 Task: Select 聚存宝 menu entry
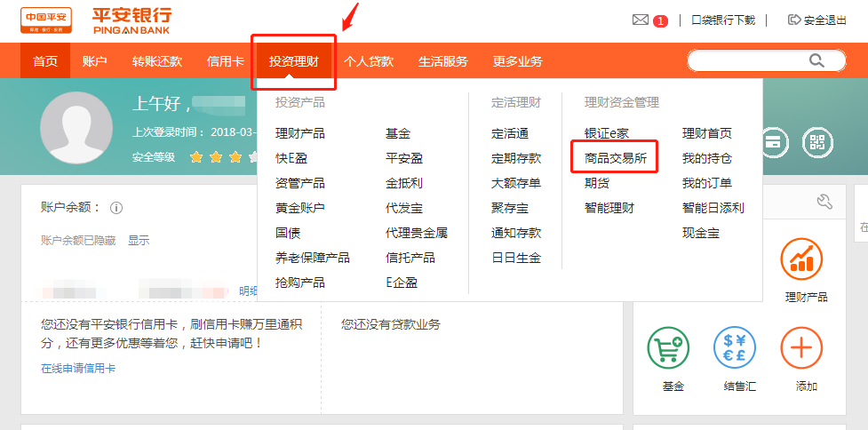(x=510, y=208)
